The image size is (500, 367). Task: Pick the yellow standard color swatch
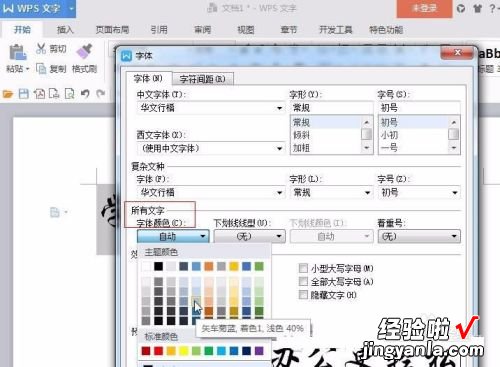184,351
